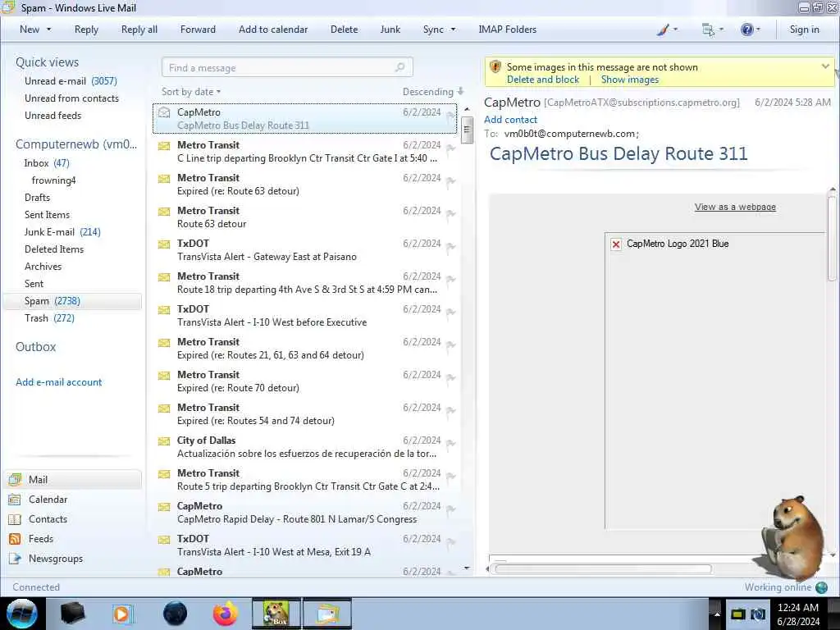This screenshot has width=840, height=630.
Task: Click envelope icon beside City of Dallas message
Action: click(x=164, y=441)
